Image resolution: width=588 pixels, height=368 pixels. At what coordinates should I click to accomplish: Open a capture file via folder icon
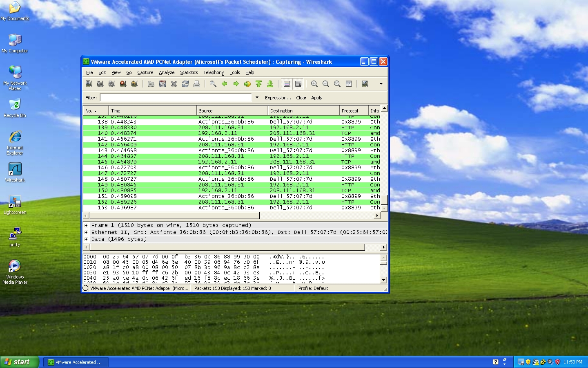[x=151, y=84]
